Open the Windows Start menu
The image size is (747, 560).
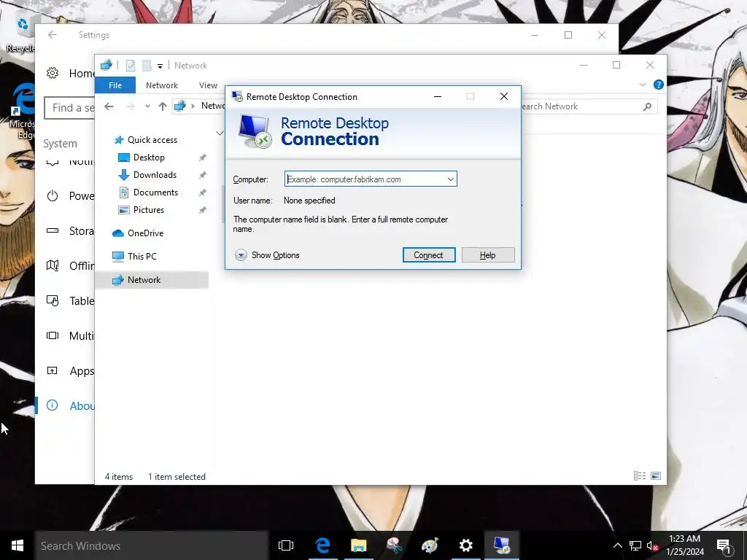pyautogui.click(x=18, y=545)
